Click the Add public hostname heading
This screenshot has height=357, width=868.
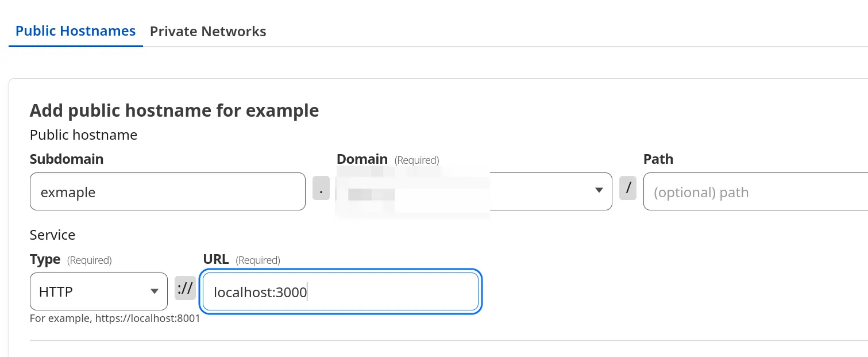[x=174, y=110]
